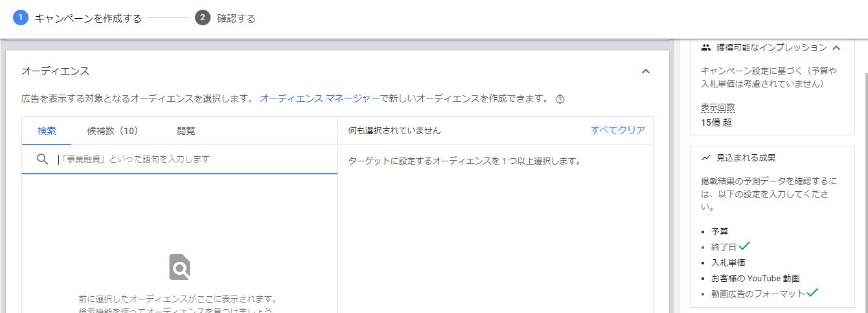Collapse the 獲得可能なインプレッション panel
Screen dimensions: 868x313
[x=836, y=47]
